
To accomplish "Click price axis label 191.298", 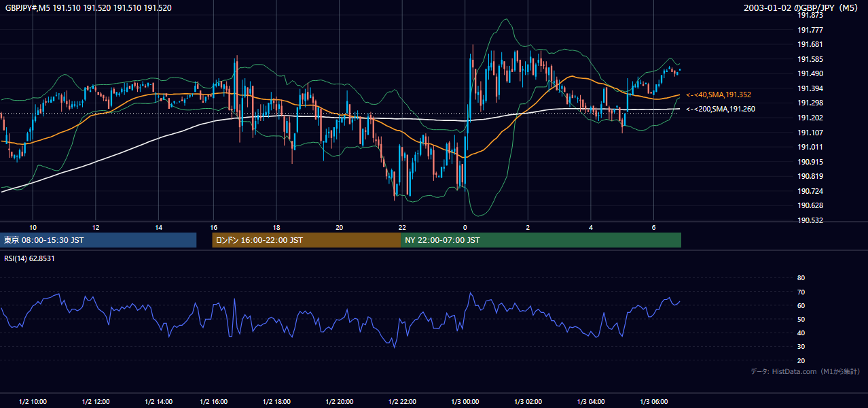I will coord(810,103).
